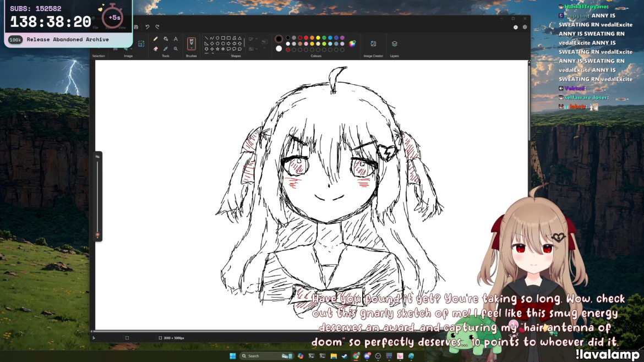Screen dimensions: 644x362
Task: Click the Windows Start button
Action: (x=233, y=356)
